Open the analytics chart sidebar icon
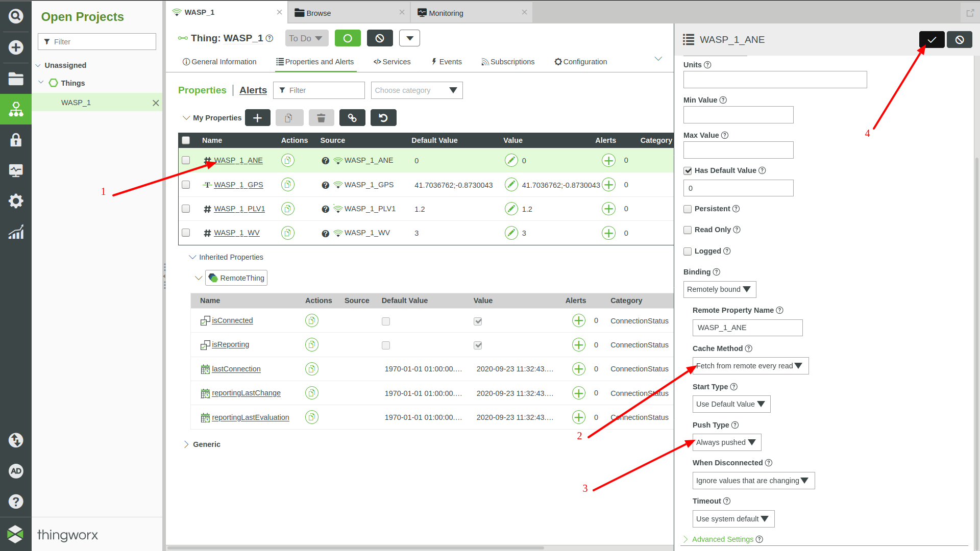Image resolution: width=980 pixels, height=551 pixels. tap(16, 232)
